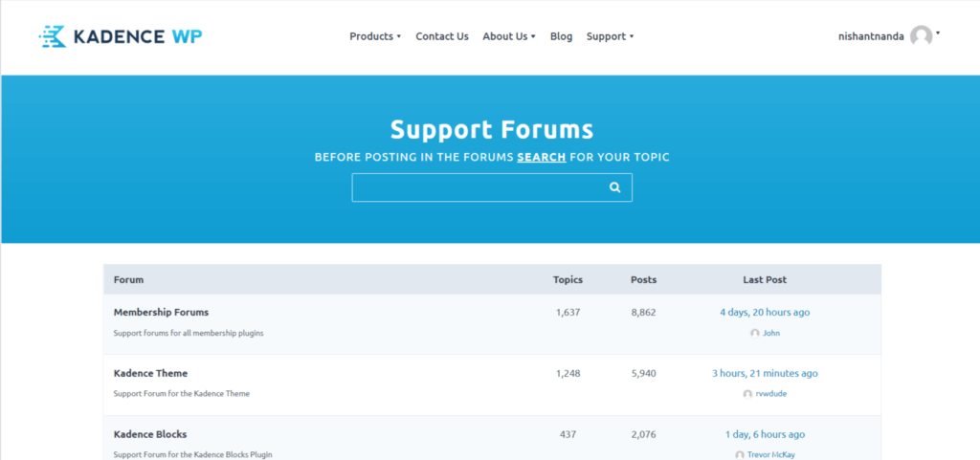
Task: Open the Kadence Theme forum
Action: coord(150,373)
